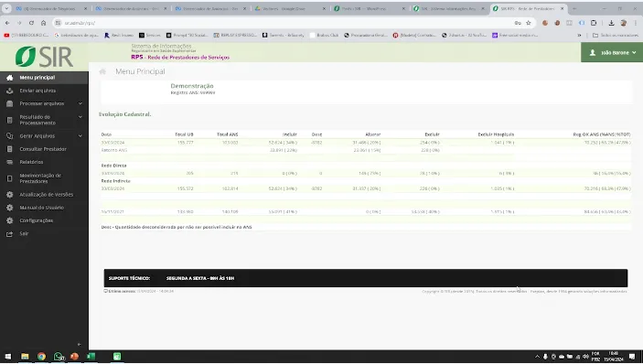This screenshot has width=643, height=364.
Task: Open the Resh Invest bookmark
Action: (x=119, y=36)
